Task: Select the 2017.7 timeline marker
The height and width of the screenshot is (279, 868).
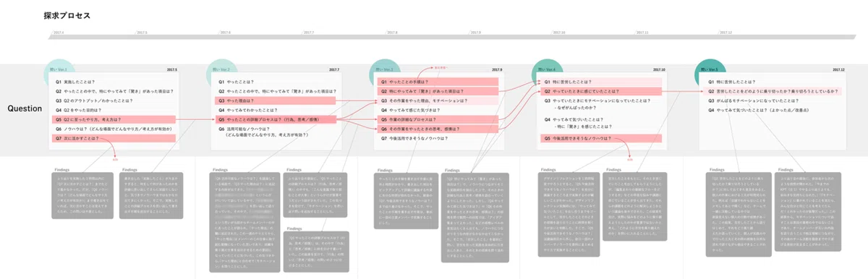Action: pyautogui.click(x=309, y=33)
